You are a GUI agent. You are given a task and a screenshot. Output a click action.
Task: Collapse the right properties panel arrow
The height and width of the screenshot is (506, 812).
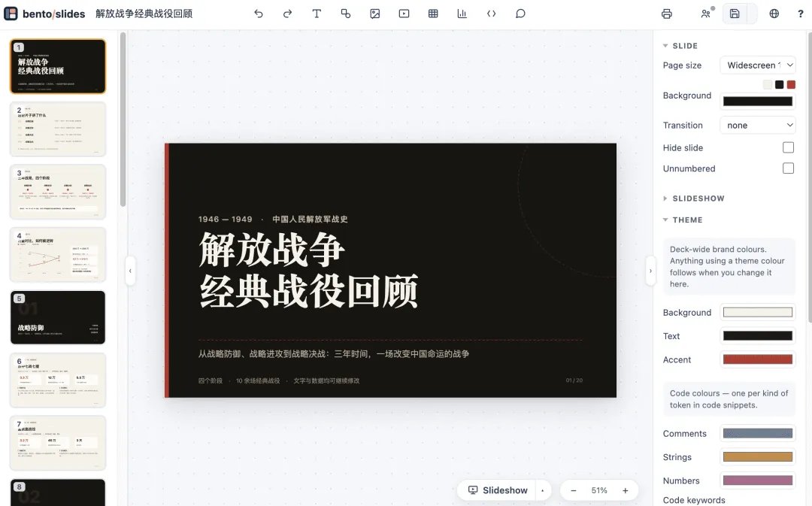(x=650, y=271)
